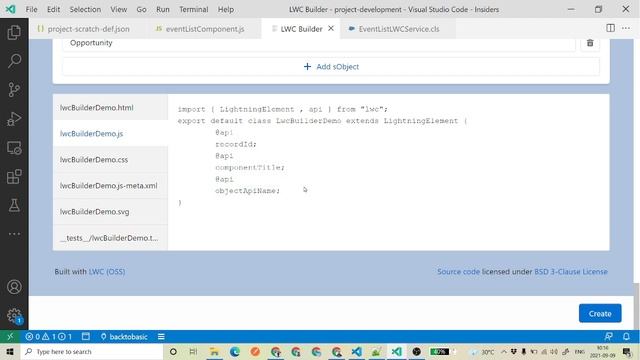Viewport: 640px width, 360px height.
Task: Open the Testing flask view
Action: [14, 205]
